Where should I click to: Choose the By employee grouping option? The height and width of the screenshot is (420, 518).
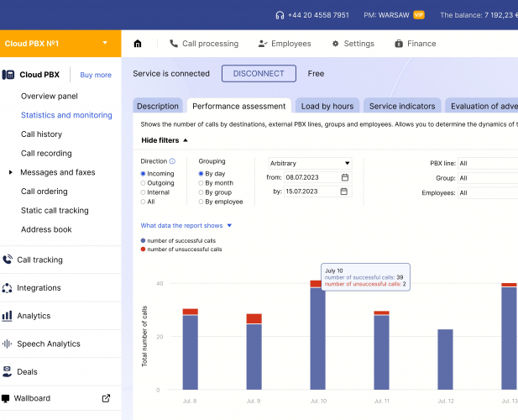coord(201,202)
